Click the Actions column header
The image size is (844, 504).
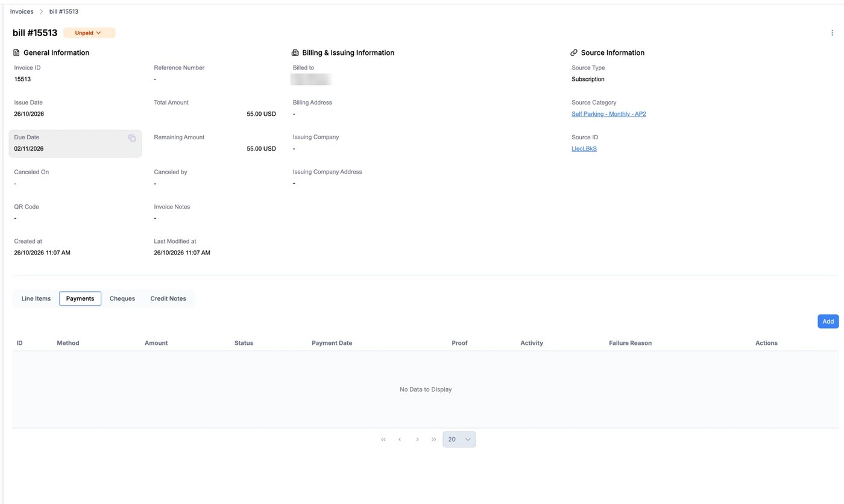[x=766, y=343]
